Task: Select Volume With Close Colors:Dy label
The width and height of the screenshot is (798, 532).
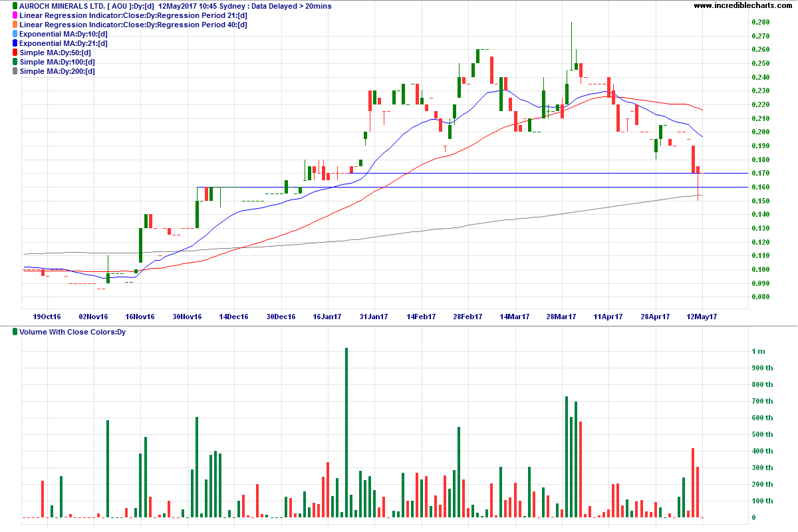Action: pyautogui.click(x=72, y=331)
